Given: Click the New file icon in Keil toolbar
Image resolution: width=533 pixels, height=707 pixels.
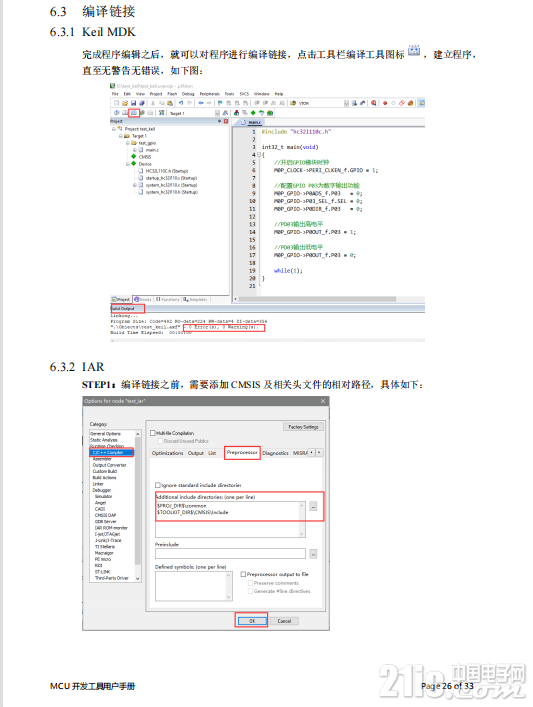Looking at the screenshot, I should (117, 103).
